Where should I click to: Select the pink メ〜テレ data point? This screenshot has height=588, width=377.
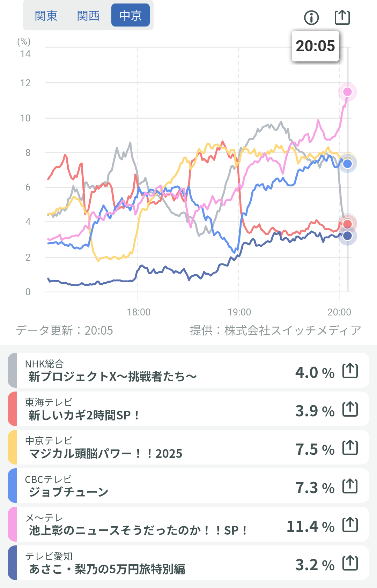coord(347,92)
